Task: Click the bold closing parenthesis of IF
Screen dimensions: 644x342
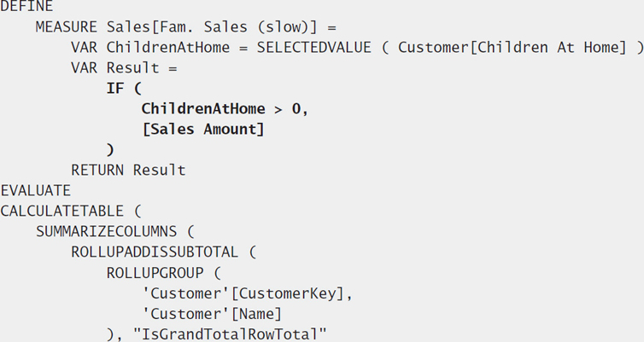Action: [x=110, y=150]
